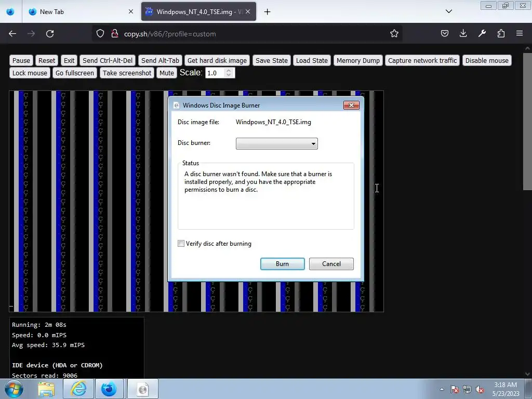Click the disc burner not found status message

[x=258, y=182]
